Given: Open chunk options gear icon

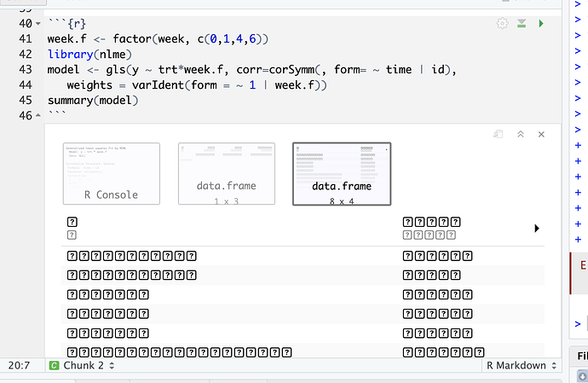Looking at the screenshot, I should coord(503,24).
